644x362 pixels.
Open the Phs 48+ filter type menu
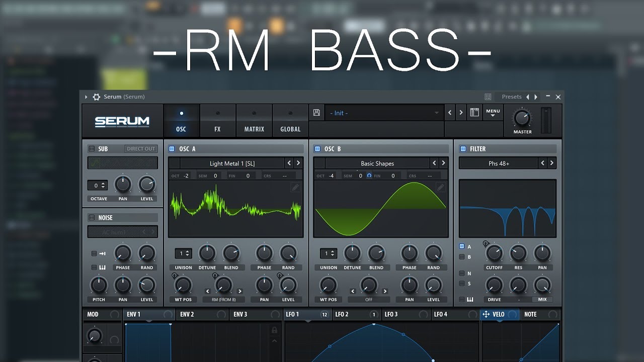point(498,163)
